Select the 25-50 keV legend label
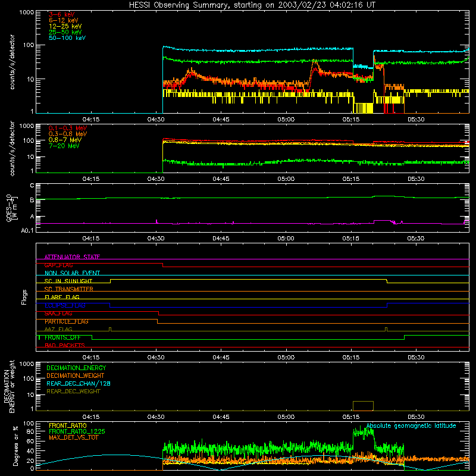 tap(65, 32)
